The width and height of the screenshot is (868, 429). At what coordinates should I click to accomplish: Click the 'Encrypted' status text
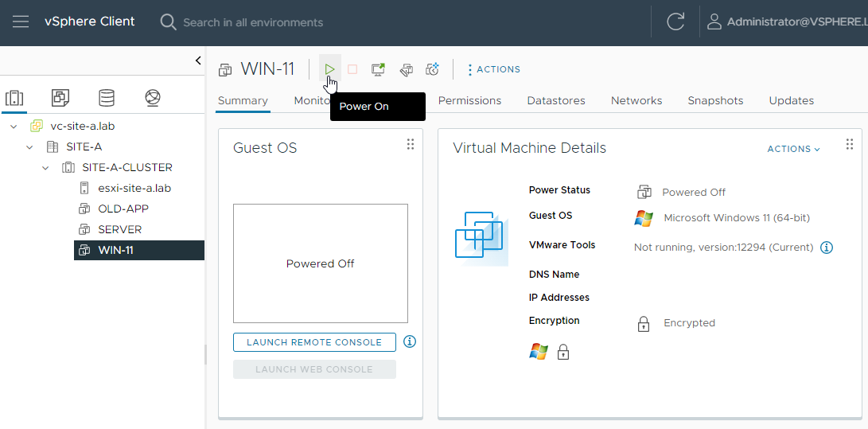pos(689,322)
